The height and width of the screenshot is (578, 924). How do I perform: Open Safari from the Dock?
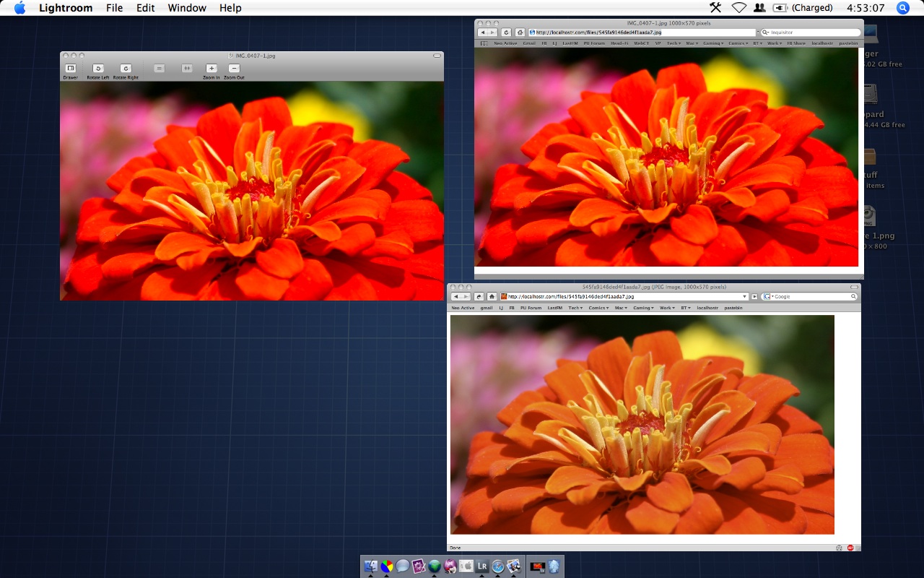498,566
